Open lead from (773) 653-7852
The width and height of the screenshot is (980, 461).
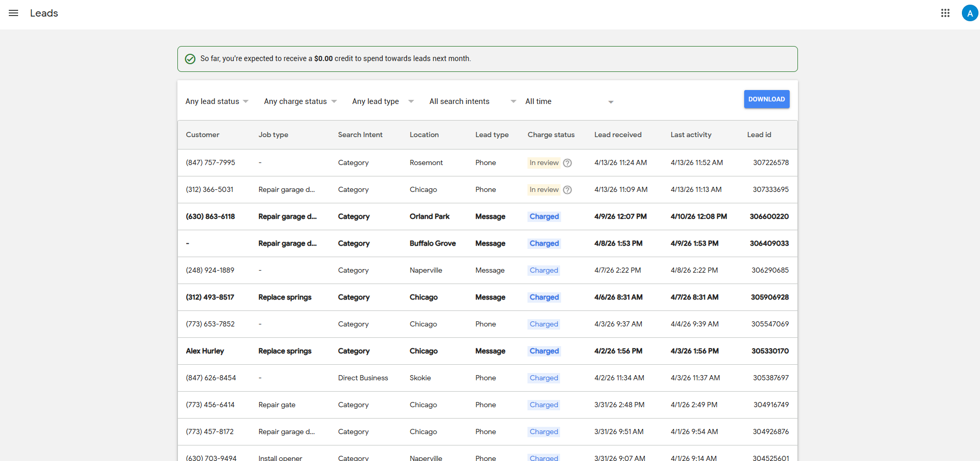tap(487, 324)
